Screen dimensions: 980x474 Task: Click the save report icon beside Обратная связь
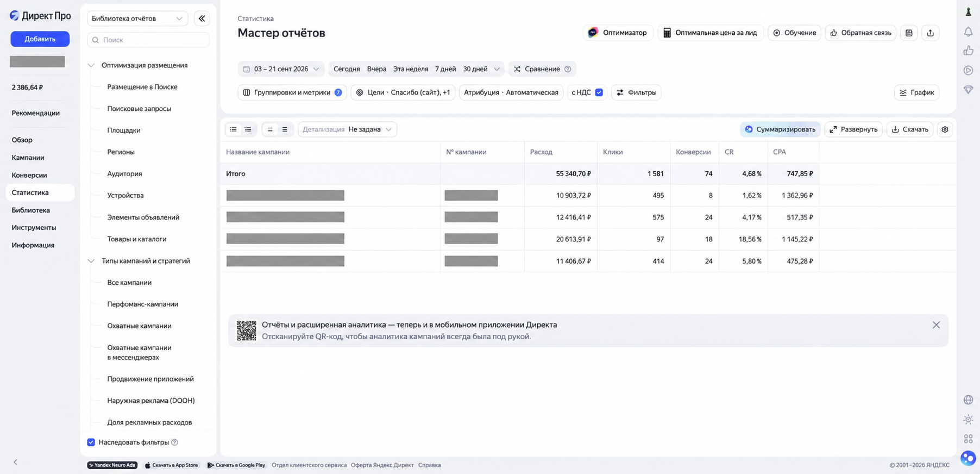coord(909,33)
